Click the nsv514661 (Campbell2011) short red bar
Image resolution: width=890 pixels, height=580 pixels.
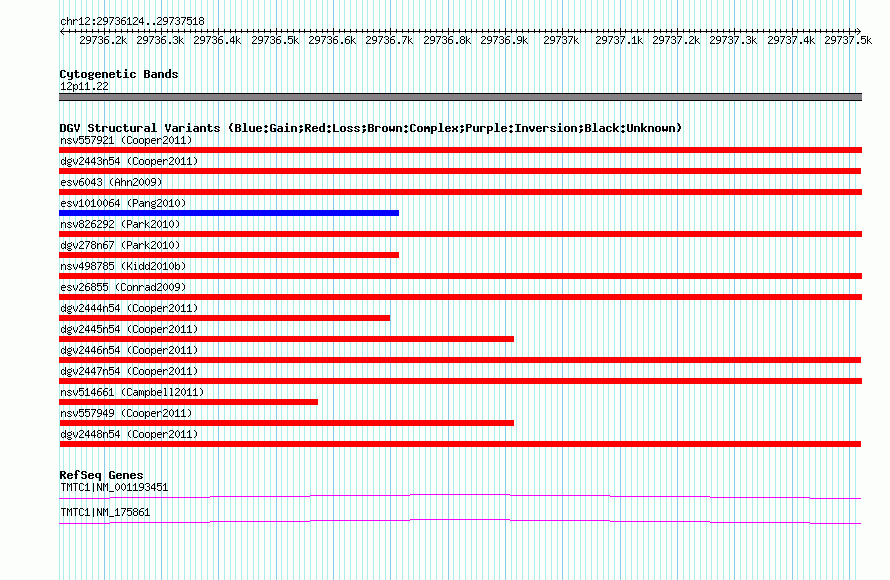coord(188,402)
